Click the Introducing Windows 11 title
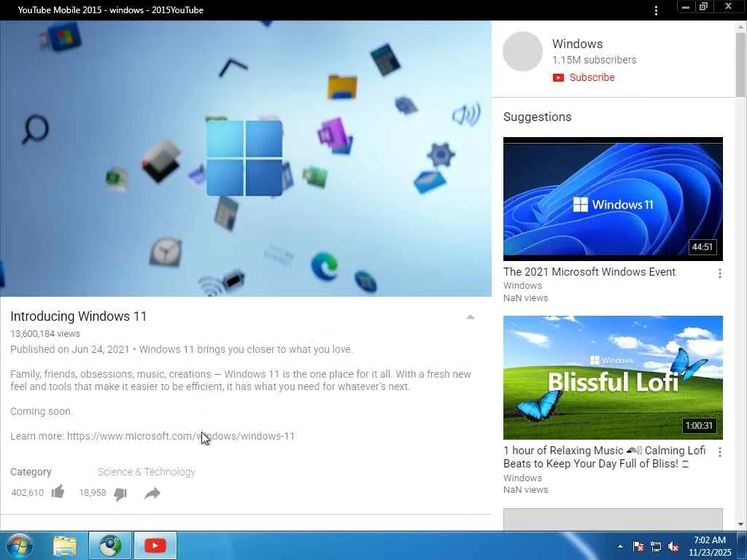Image resolution: width=747 pixels, height=560 pixels. (79, 316)
